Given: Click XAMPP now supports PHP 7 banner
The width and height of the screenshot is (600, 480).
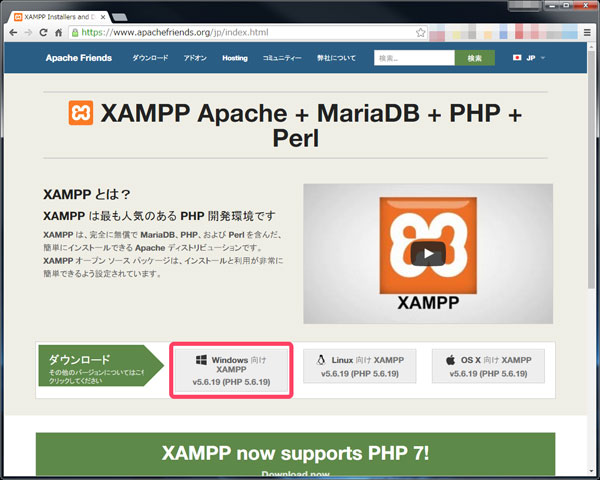Looking at the screenshot, I should [x=295, y=454].
